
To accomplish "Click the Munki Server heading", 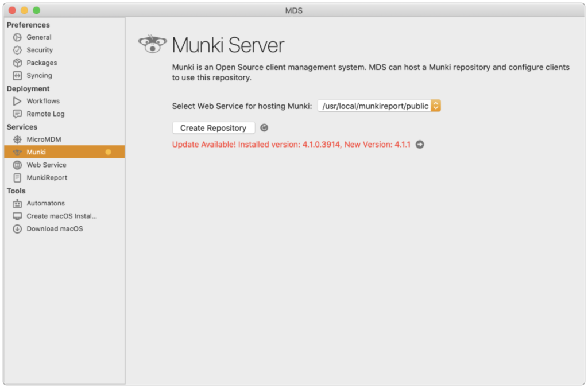I will pyautogui.click(x=228, y=45).
